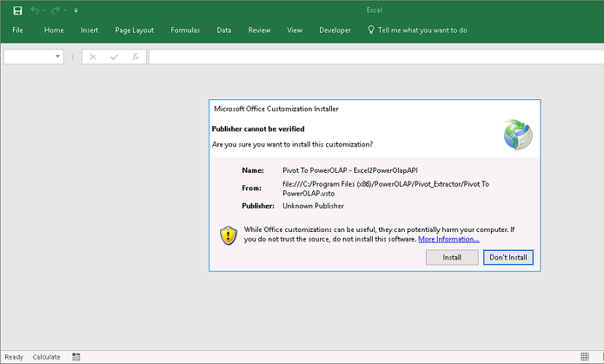Focus the 'Tell me what you want to do' box
This screenshot has height=364, width=604.
[x=422, y=30]
